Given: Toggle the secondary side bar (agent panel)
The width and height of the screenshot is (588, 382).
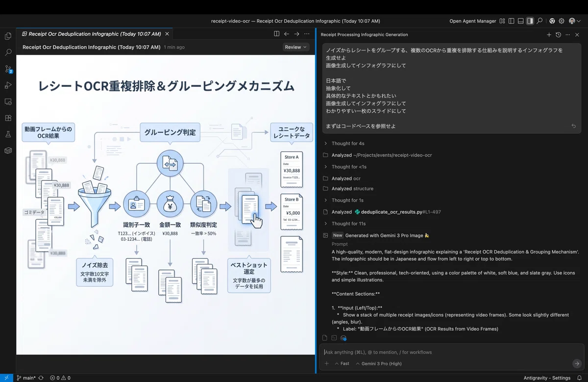Looking at the screenshot, I should point(530,21).
